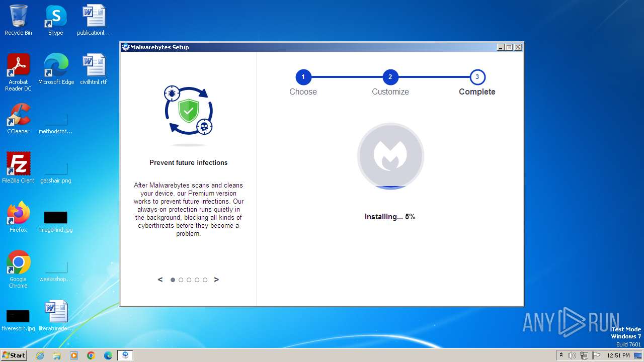The image size is (644, 362).
Task: Launch CCleaner desktop shortcut
Action: click(x=18, y=118)
